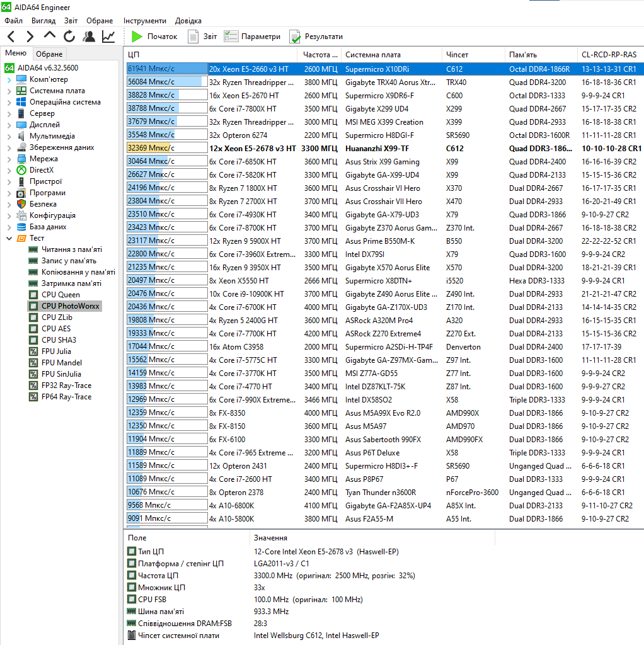The height and width of the screenshot is (645, 644).
Task: Expand the Операційна система tree node
Action: pyautogui.click(x=9, y=103)
